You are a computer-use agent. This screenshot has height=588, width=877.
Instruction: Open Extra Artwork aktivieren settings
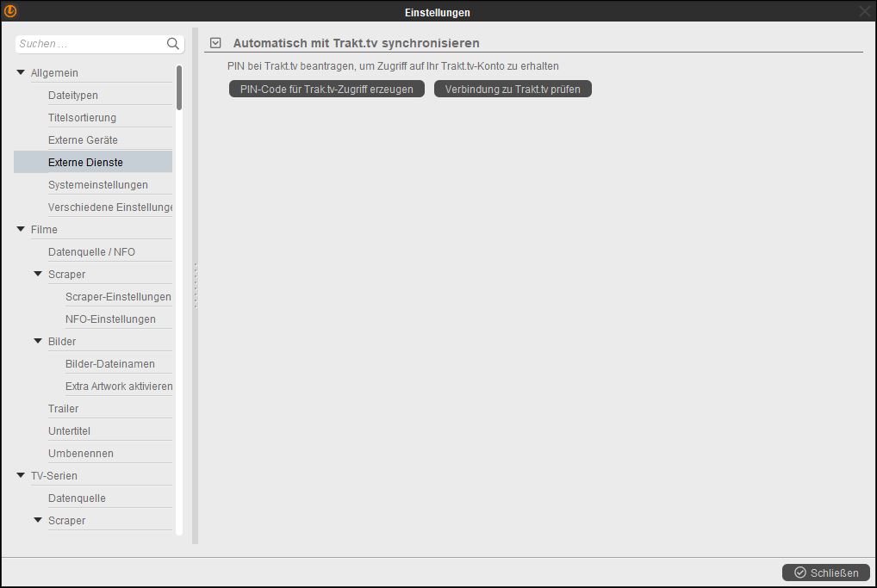pos(119,386)
